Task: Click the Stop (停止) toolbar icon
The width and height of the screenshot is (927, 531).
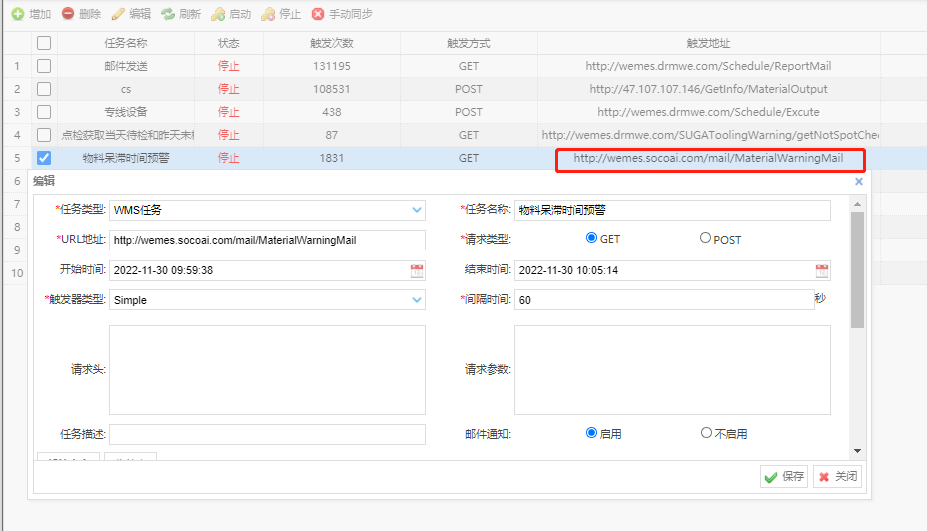Action: [x=268, y=14]
